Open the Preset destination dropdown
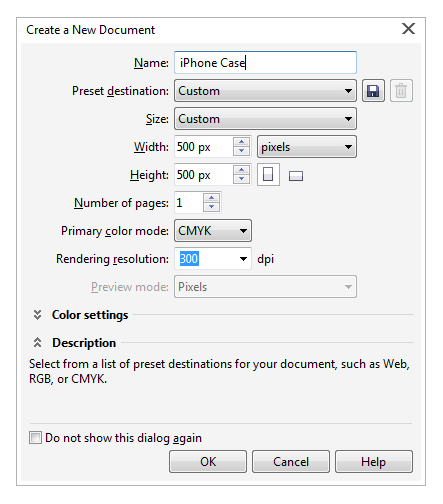This screenshot has width=443, height=504. (265, 91)
